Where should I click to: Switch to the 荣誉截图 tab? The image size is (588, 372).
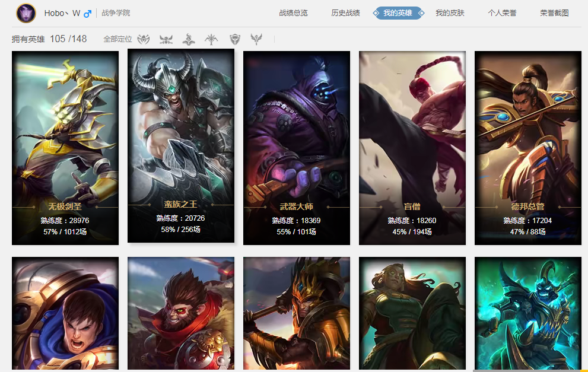point(554,13)
